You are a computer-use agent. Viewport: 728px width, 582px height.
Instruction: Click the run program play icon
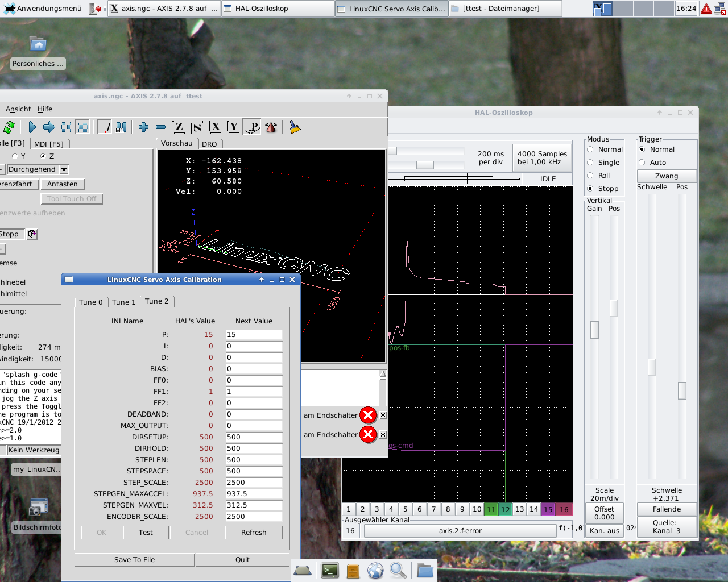(x=32, y=127)
